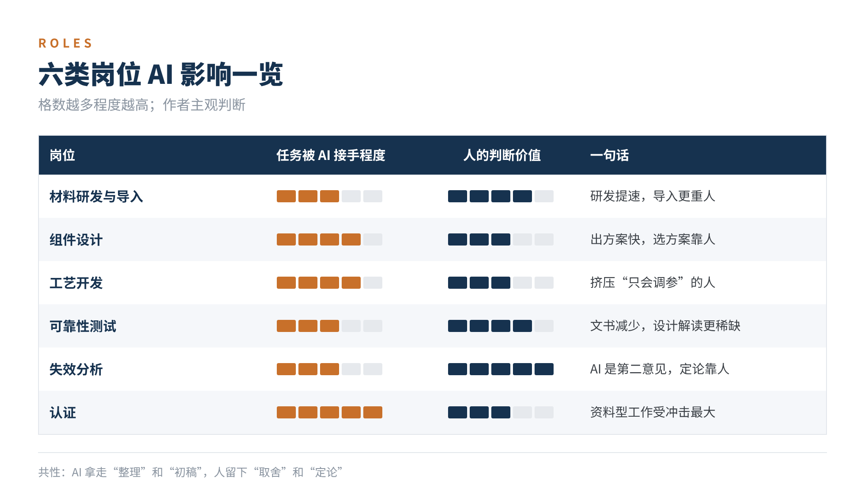The height and width of the screenshot is (504, 865).
Task: Select the 认证 row label
Action: tap(63, 412)
